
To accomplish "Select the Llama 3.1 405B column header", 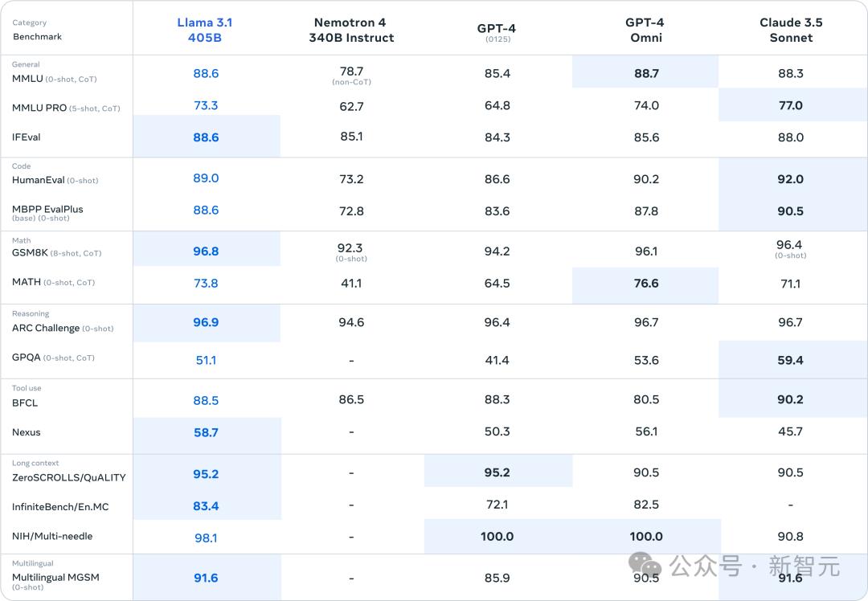I will tap(205, 30).
